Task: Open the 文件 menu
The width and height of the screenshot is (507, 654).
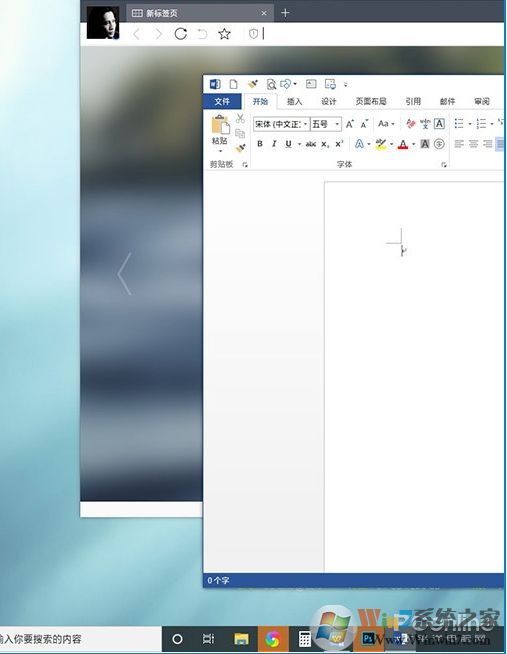Action: pyautogui.click(x=222, y=101)
